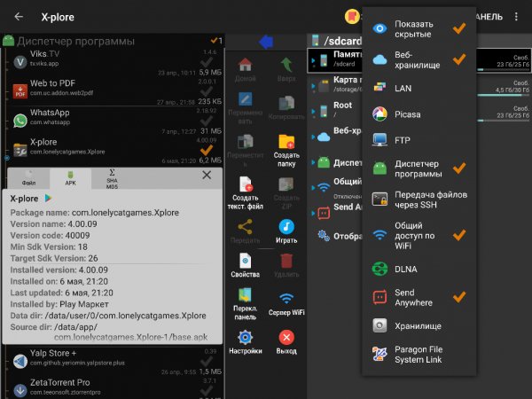This screenshot has width=532, height=399.
Task: Expand Диспетчер entry arrow in right pane
Action: tap(313, 162)
